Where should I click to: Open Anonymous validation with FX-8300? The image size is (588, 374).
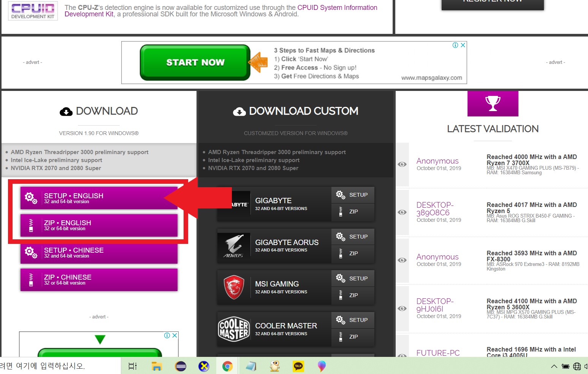(437, 257)
